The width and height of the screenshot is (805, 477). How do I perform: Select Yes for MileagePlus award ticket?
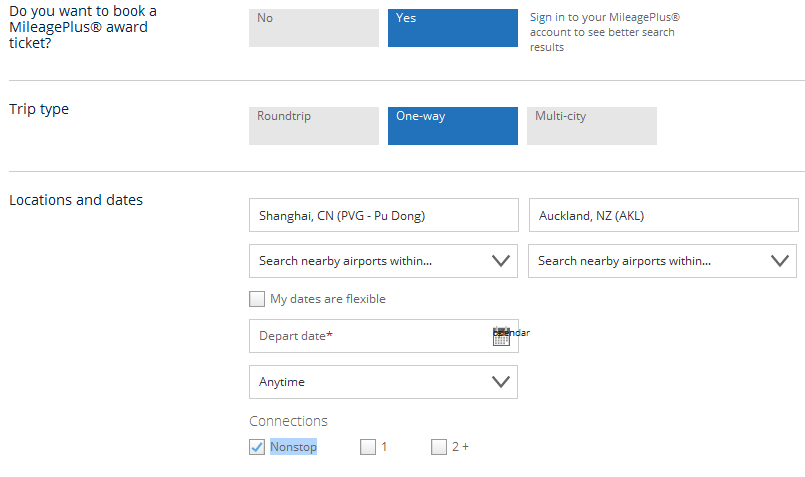(x=452, y=28)
